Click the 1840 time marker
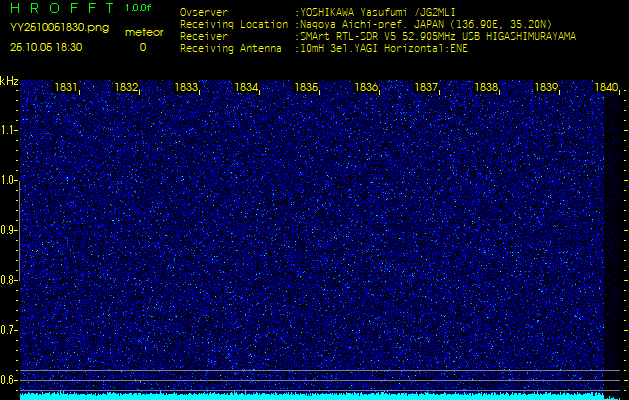The image size is (629, 400). [605, 88]
